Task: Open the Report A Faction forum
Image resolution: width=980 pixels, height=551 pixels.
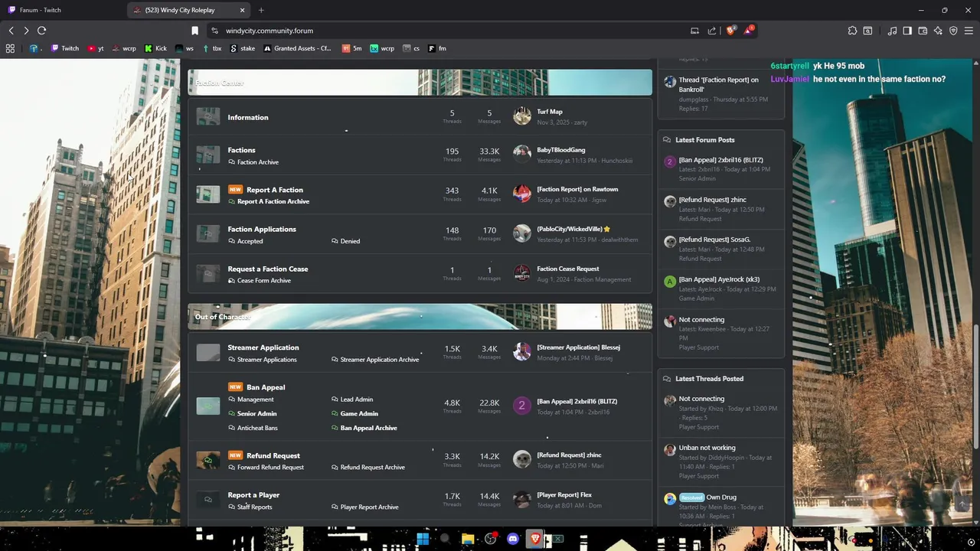Action: click(275, 190)
